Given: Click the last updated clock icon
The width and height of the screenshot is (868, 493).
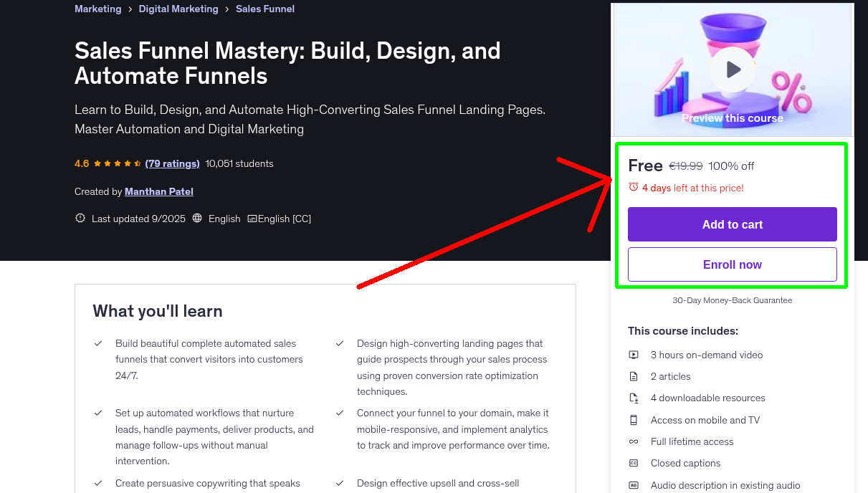Looking at the screenshot, I should [80, 218].
